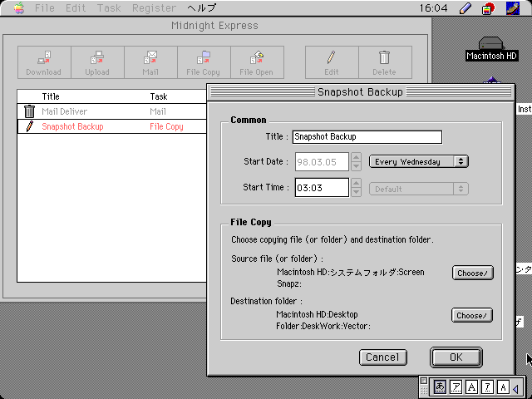This screenshot has width=532, height=399.
Task: Select hiragana あ input mode in palette
Action: 440,387
